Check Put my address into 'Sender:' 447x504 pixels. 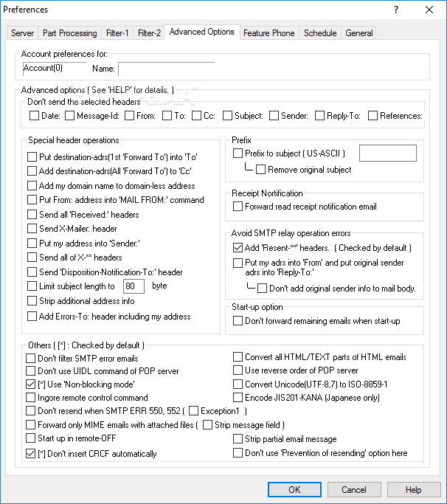tap(32, 244)
